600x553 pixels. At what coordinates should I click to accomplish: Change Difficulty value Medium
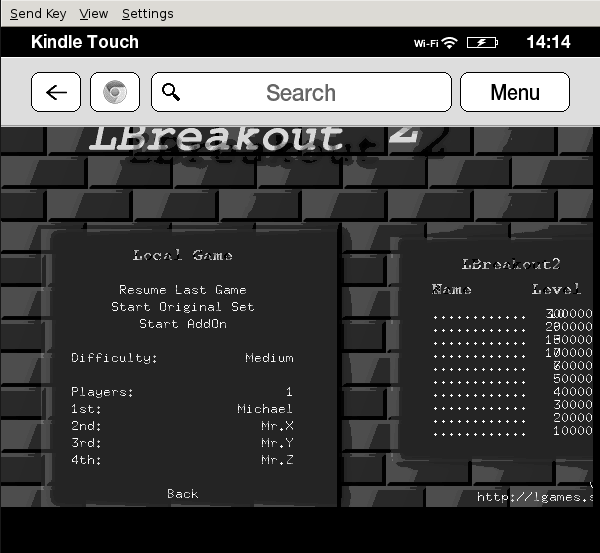click(269, 358)
